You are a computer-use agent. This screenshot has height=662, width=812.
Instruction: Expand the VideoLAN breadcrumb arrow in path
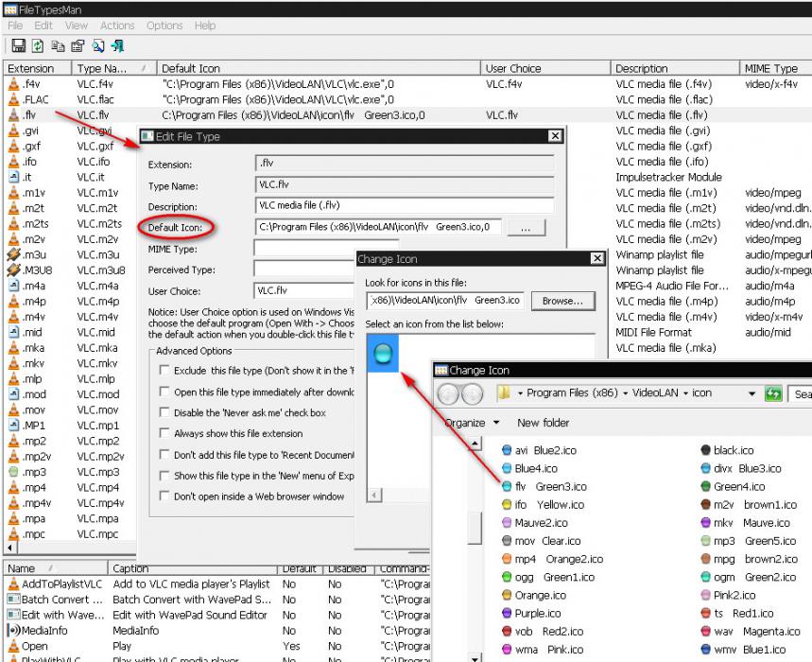[685, 393]
